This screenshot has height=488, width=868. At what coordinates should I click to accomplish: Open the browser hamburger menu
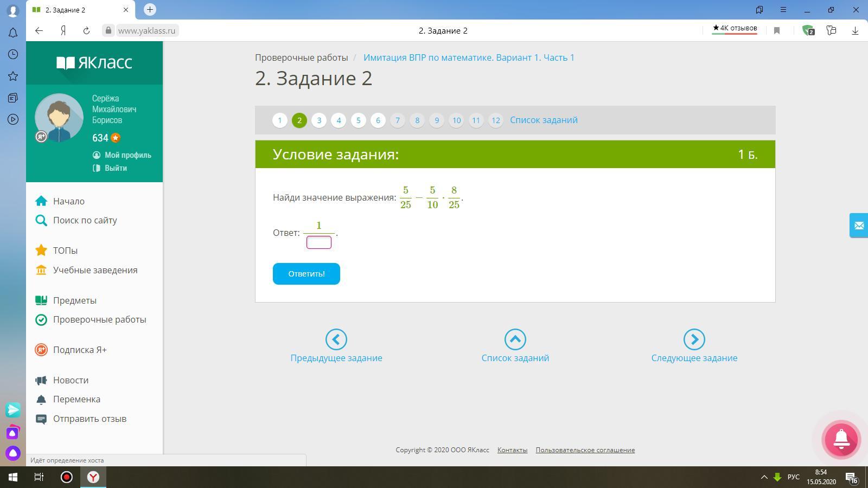pos(783,10)
